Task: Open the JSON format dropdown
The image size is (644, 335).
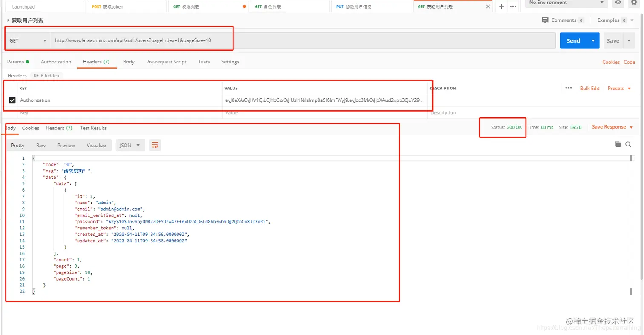Action: point(130,145)
